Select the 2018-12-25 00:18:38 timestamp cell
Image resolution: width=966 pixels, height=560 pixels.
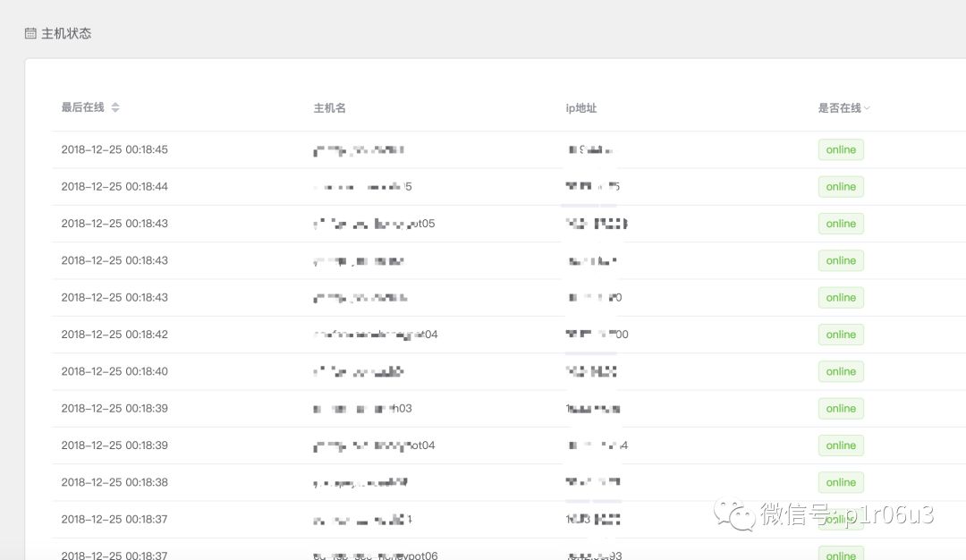114,482
